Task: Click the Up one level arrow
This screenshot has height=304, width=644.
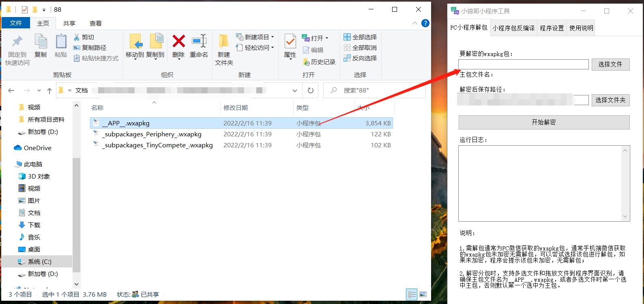Action: tap(49, 91)
